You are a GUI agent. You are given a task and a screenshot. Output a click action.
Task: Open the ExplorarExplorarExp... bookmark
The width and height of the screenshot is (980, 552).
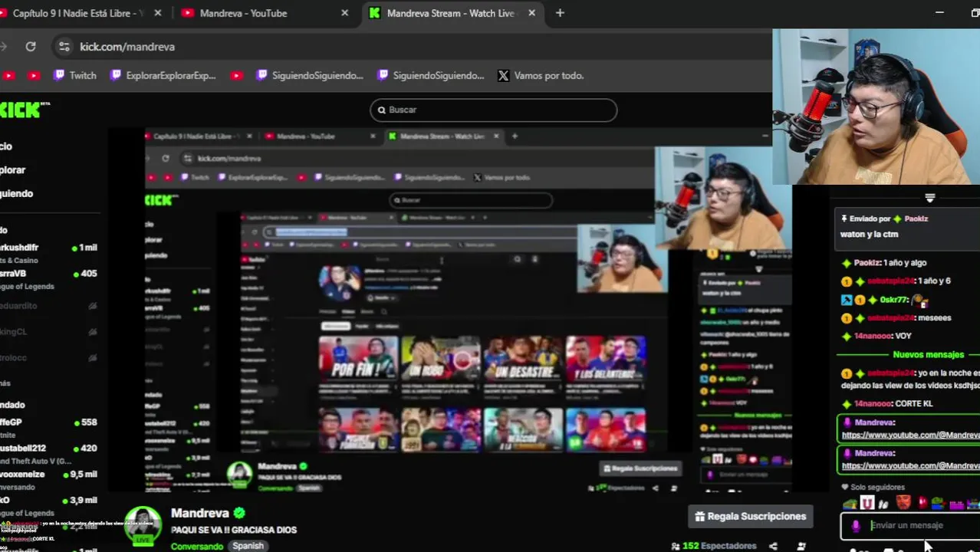pyautogui.click(x=163, y=75)
